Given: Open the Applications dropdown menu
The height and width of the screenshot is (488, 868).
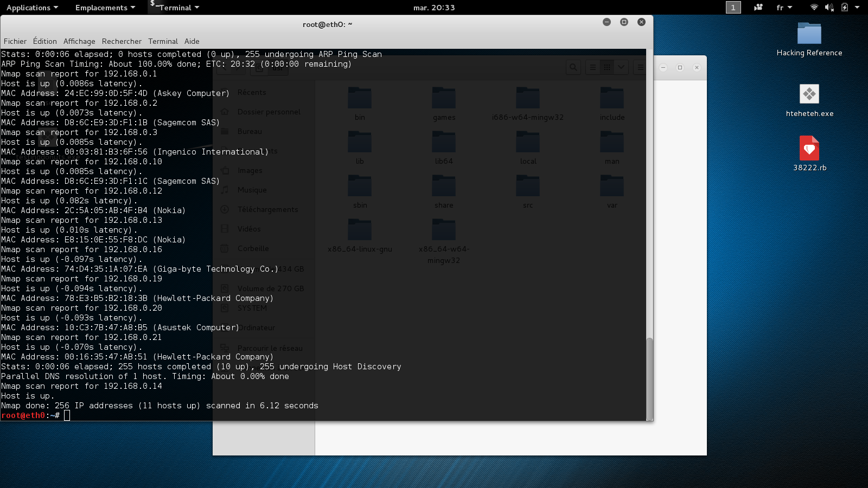Looking at the screenshot, I should tap(32, 8).
